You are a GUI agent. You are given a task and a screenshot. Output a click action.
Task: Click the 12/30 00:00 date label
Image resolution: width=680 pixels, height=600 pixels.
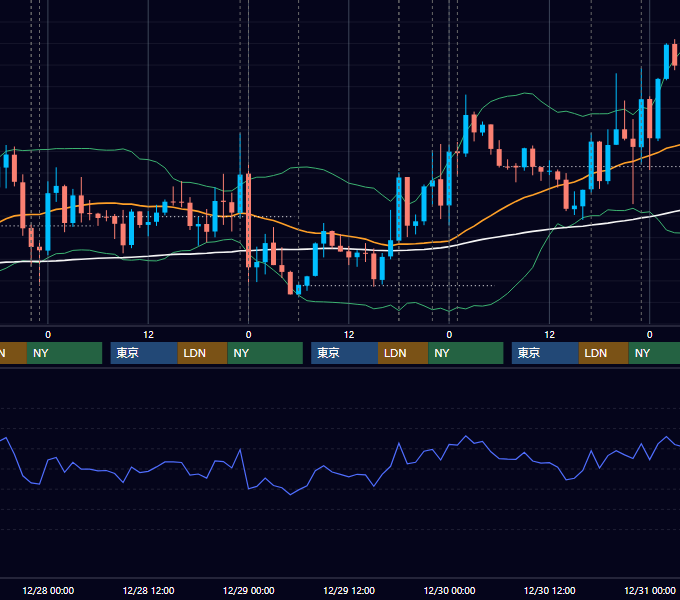449,590
